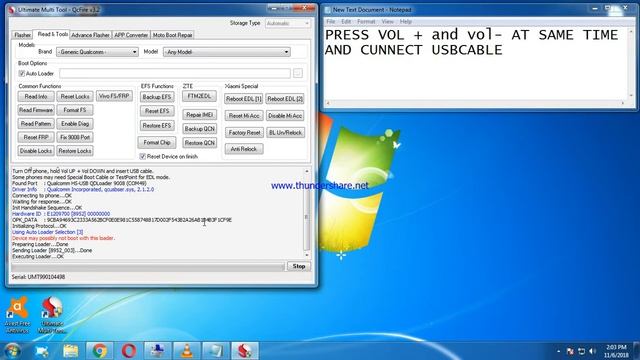Switch to the APP Converter tab
The width and height of the screenshot is (640, 360).
(131, 35)
